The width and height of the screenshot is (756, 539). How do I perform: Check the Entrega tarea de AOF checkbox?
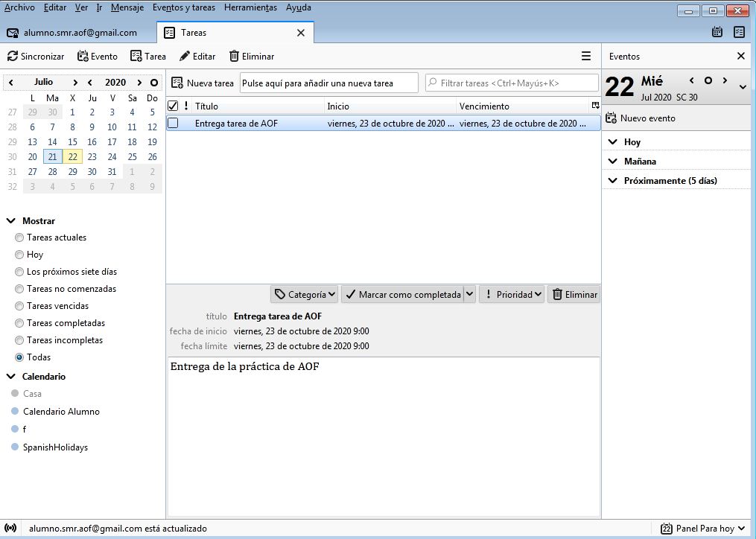(x=173, y=123)
